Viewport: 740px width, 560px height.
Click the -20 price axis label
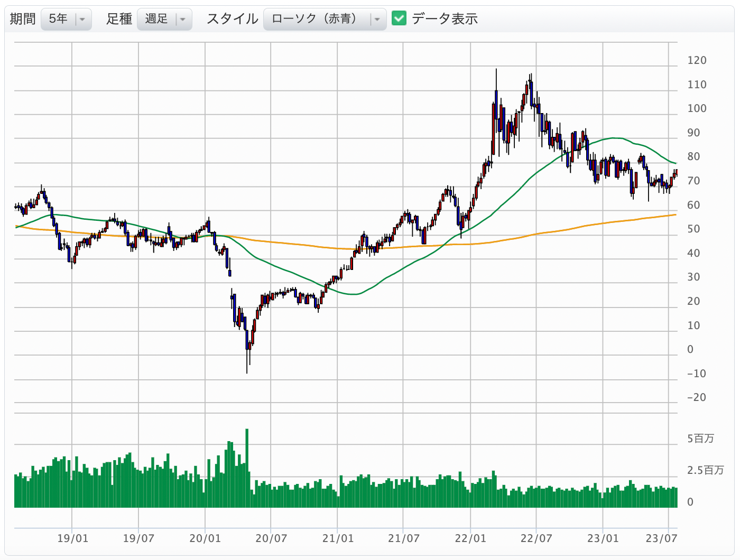697,397
